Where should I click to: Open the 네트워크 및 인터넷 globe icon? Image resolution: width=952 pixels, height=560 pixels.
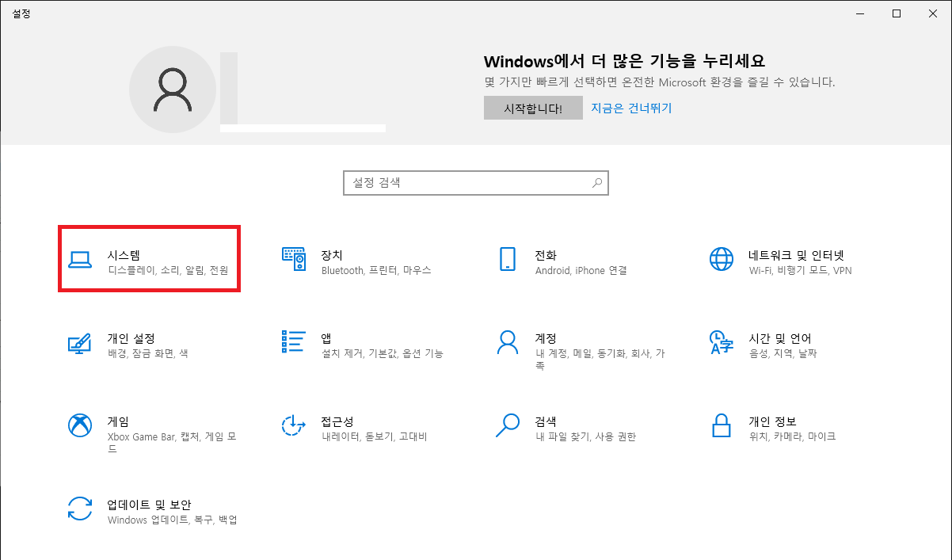722,259
